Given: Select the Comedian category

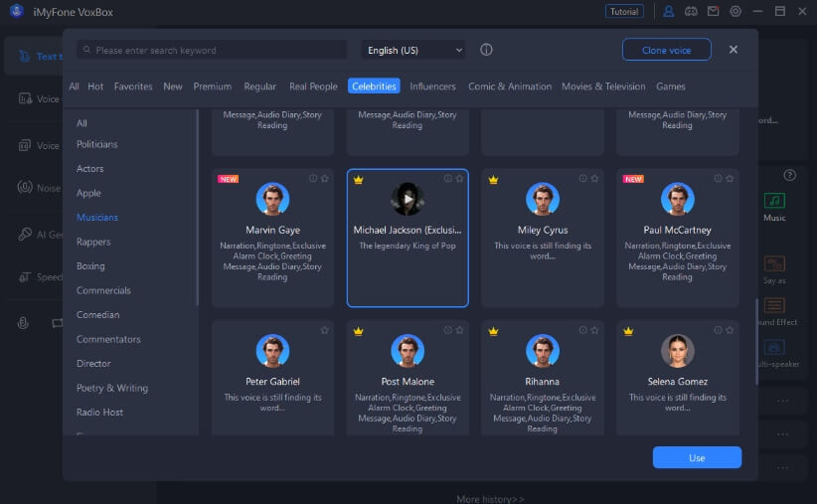Looking at the screenshot, I should [98, 315].
